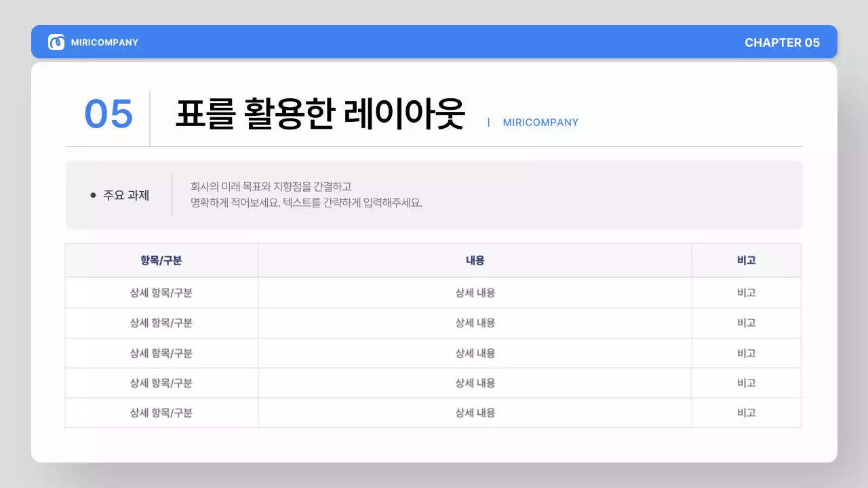Click the CHAPTER 05 label
868x488 pixels.
click(x=783, y=42)
